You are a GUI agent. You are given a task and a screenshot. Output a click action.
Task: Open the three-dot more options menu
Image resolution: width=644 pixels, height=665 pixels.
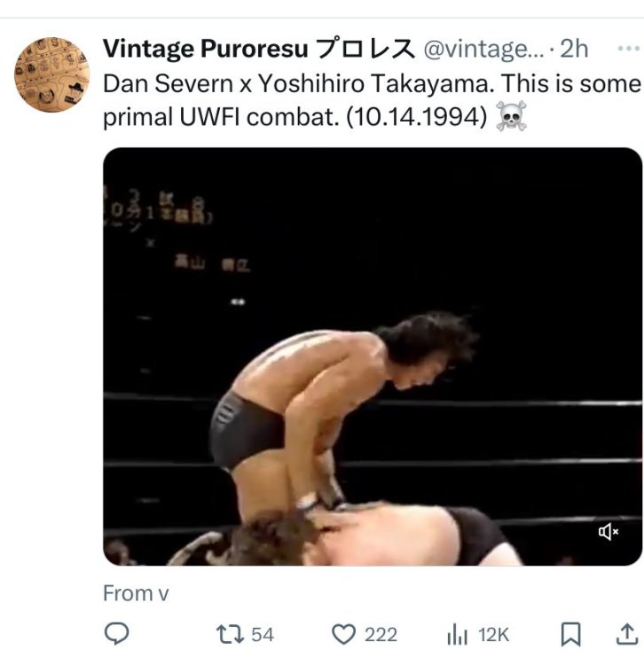pyautogui.click(x=627, y=49)
